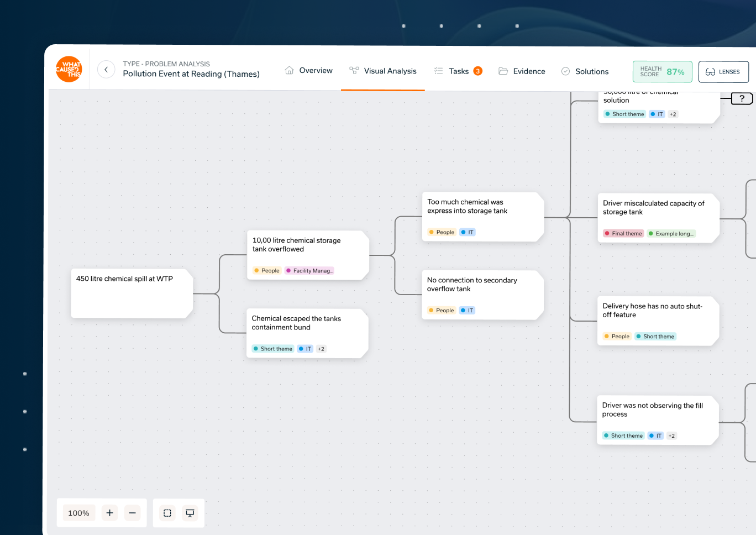Image resolution: width=756 pixels, height=535 pixels.
Task: View the Health Score 87% indicator
Action: (x=662, y=72)
